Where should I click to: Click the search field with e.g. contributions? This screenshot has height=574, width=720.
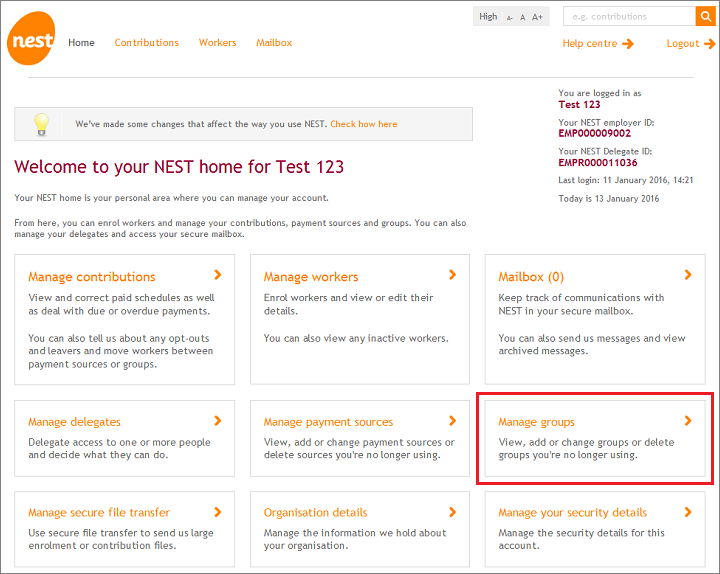(x=630, y=17)
